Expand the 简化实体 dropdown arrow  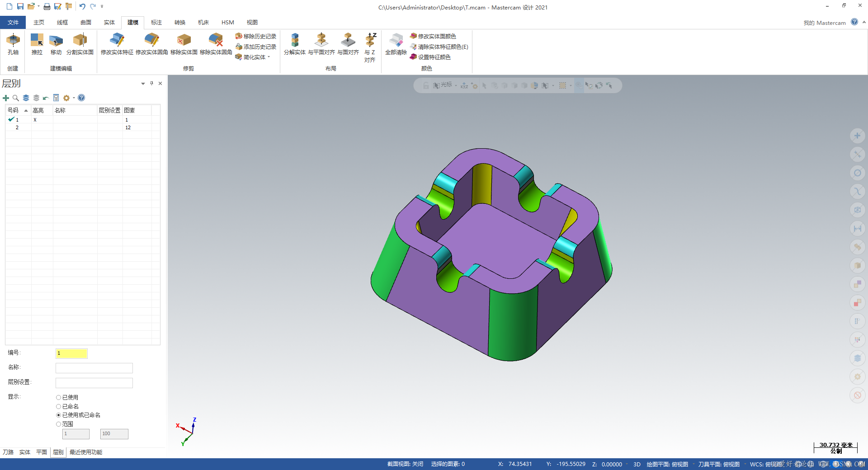[269, 57]
